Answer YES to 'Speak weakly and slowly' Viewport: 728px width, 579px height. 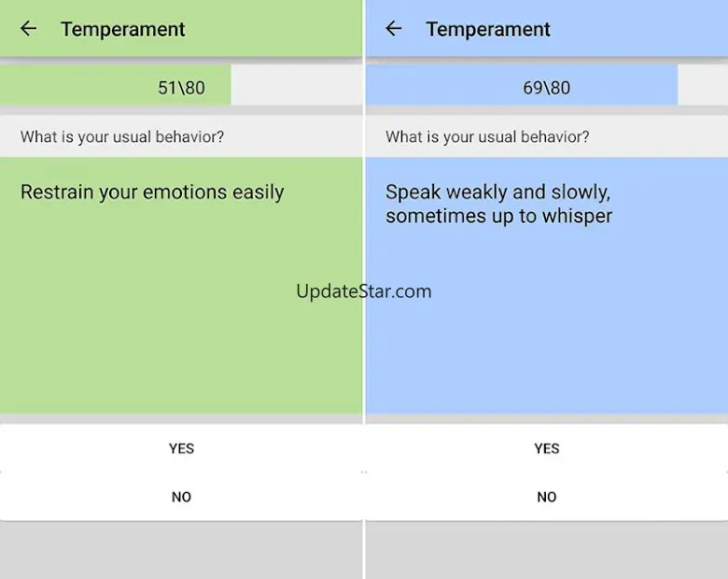coord(546,448)
